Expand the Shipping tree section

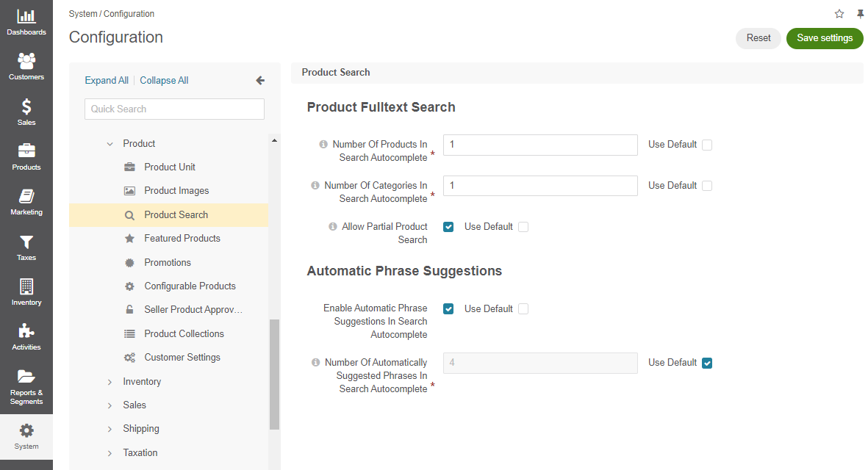[x=110, y=429]
